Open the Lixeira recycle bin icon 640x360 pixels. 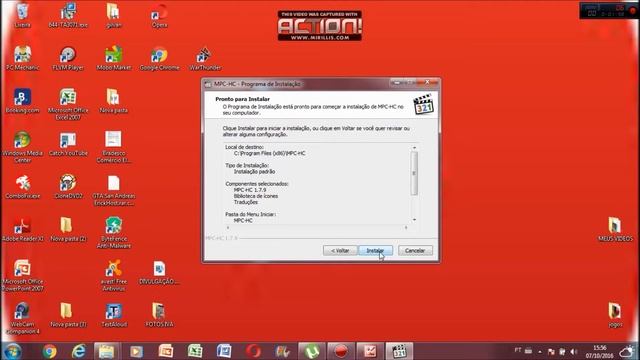click(x=22, y=15)
